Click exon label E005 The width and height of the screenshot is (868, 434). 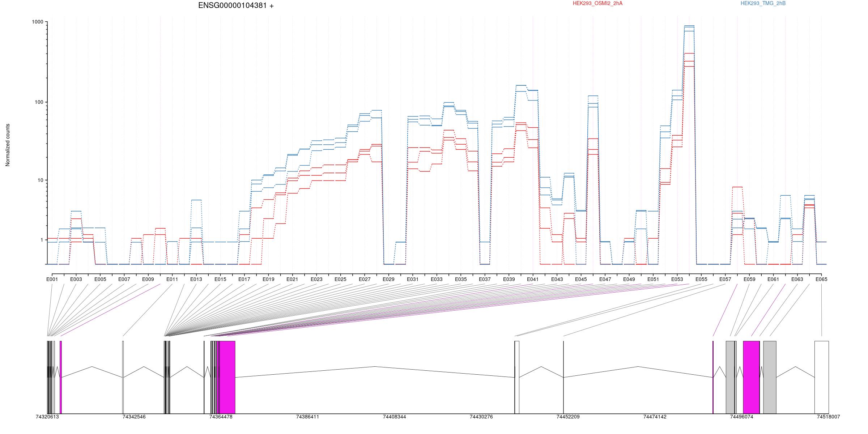[100, 279]
